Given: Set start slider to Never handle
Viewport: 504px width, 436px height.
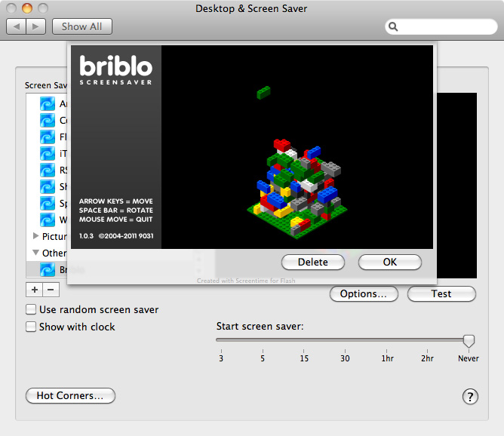Looking at the screenshot, I should [x=469, y=341].
